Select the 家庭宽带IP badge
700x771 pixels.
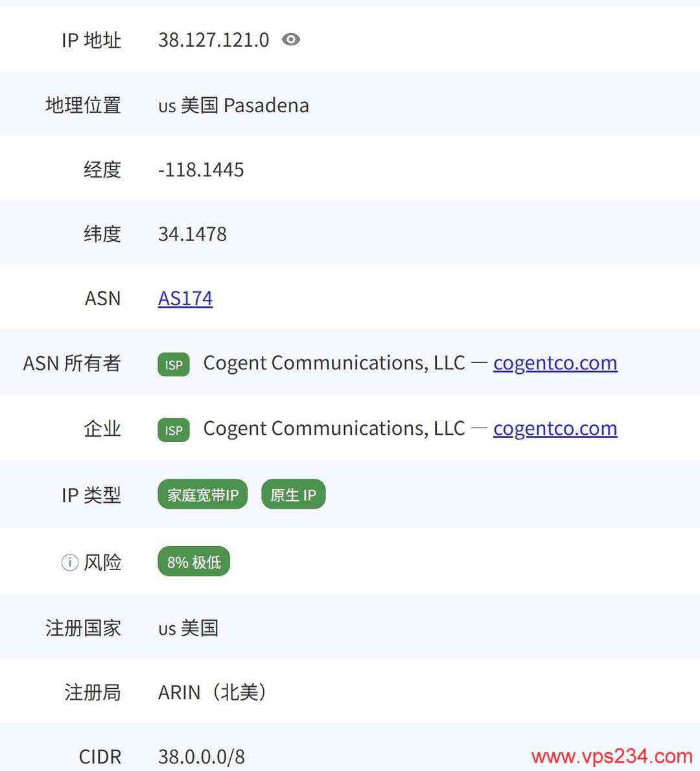pyautogui.click(x=202, y=494)
